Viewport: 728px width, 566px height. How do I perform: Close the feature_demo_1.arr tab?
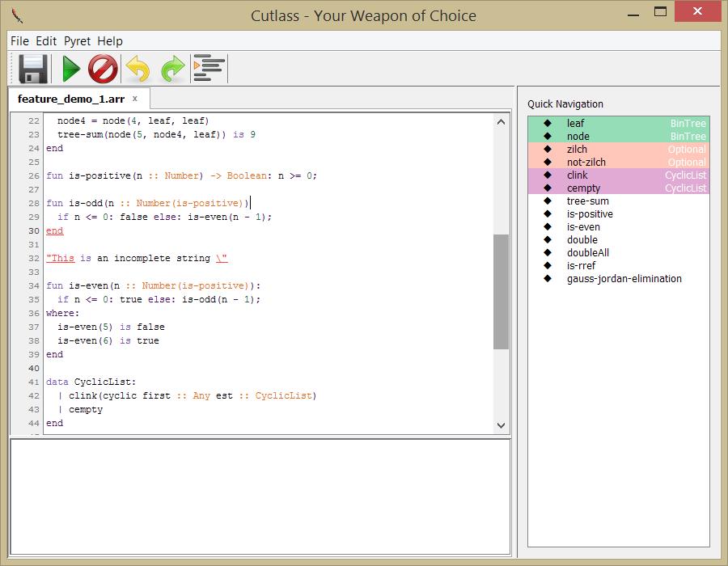[134, 99]
